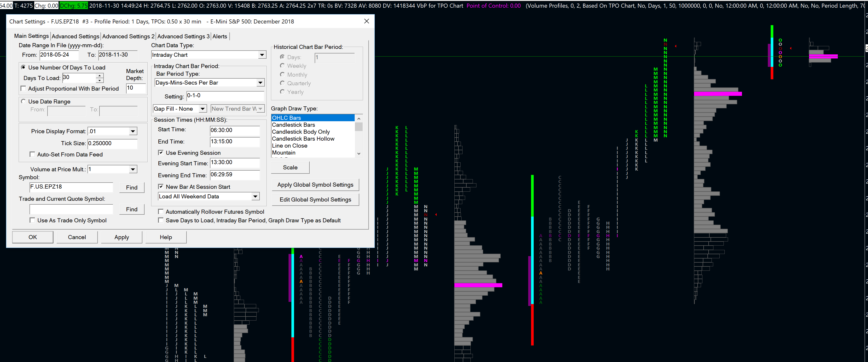
Task: Close the Chart Settings dialog
Action: (x=367, y=21)
